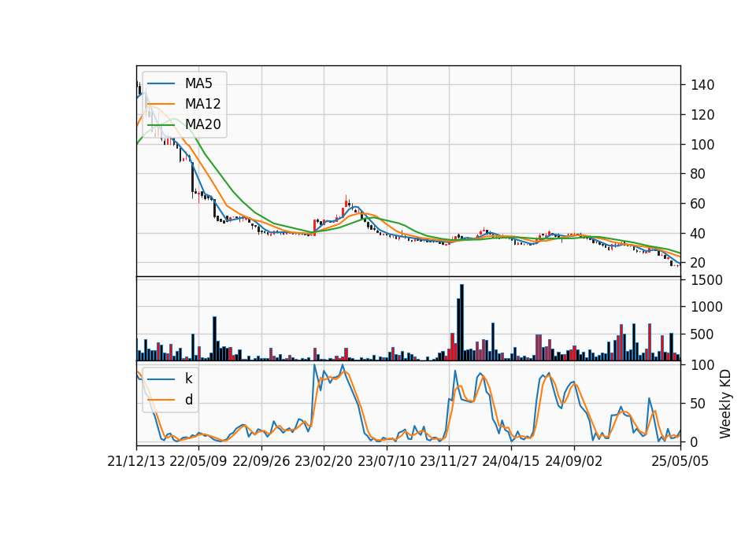
Task: Click the 50 KD axis label
Action: 699,404
